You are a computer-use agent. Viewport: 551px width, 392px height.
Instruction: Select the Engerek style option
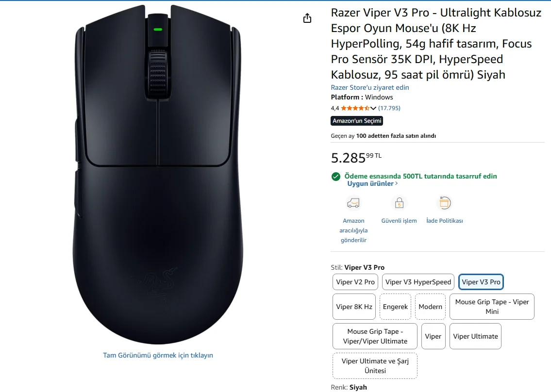(395, 307)
